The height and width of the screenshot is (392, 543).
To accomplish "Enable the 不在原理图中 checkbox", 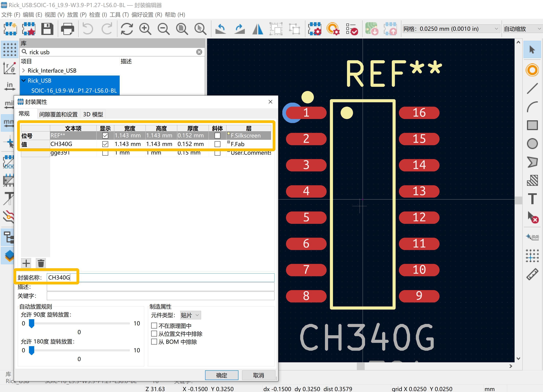I will point(154,326).
